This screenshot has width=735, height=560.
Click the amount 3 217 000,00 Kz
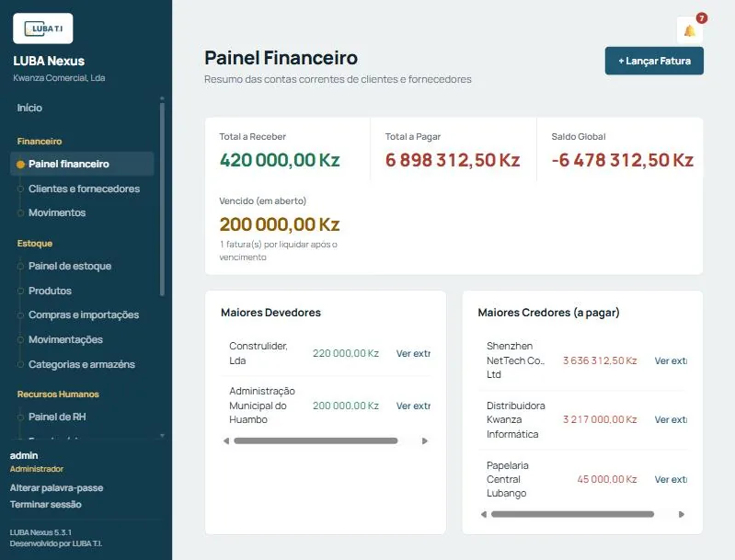(600, 420)
